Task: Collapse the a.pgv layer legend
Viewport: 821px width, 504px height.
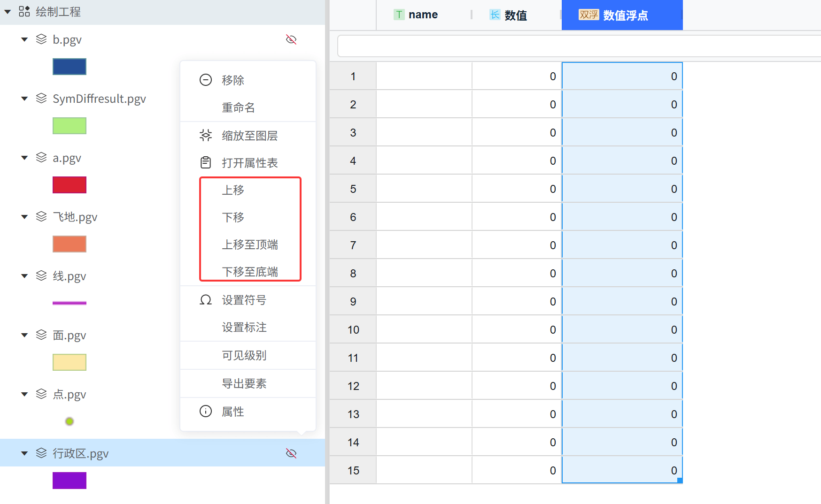Action: pos(24,158)
